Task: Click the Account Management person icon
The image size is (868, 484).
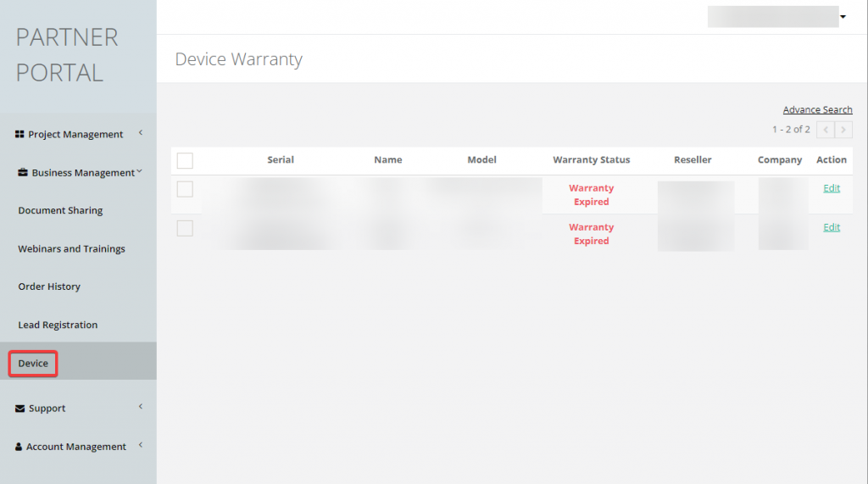Action: 19,447
